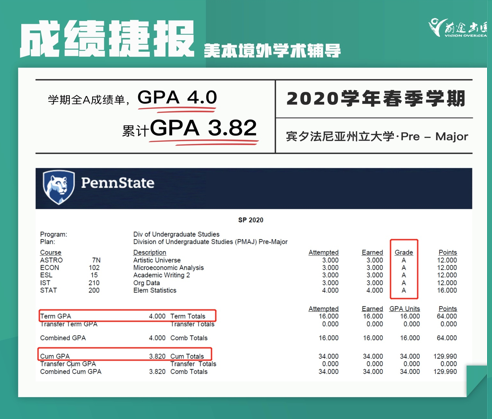
Task: Click the Cum Totals label
Action: pyautogui.click(x=187, y=356)
